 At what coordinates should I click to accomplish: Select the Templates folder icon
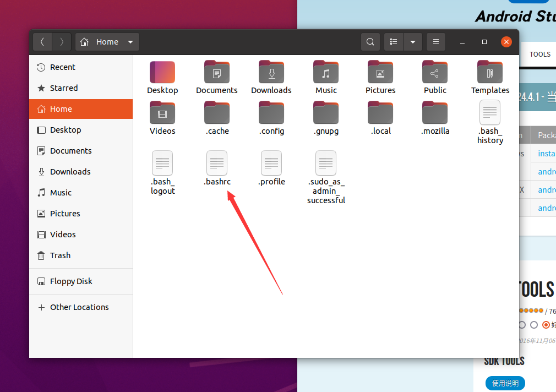click(x=490, y=72)
